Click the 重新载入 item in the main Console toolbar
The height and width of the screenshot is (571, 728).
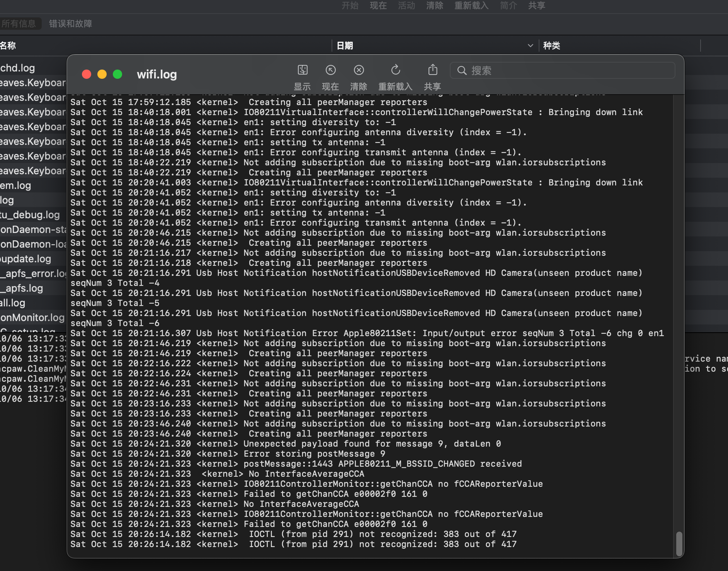(471, 5)
